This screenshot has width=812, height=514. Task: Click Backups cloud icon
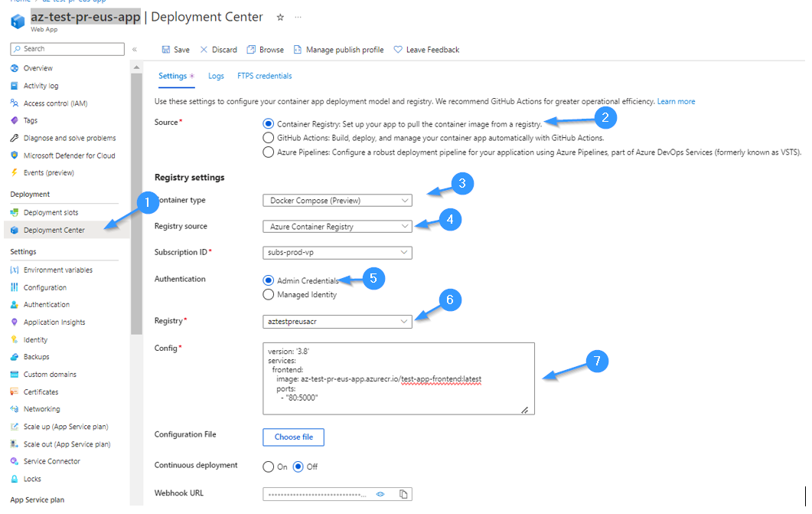(15, 357)
